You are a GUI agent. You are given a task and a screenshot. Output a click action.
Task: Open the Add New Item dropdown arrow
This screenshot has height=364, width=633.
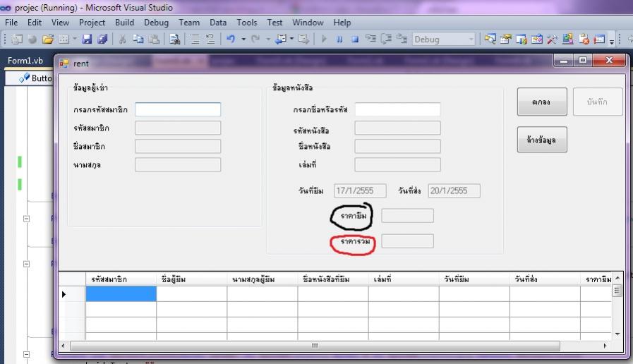(75, 39)
